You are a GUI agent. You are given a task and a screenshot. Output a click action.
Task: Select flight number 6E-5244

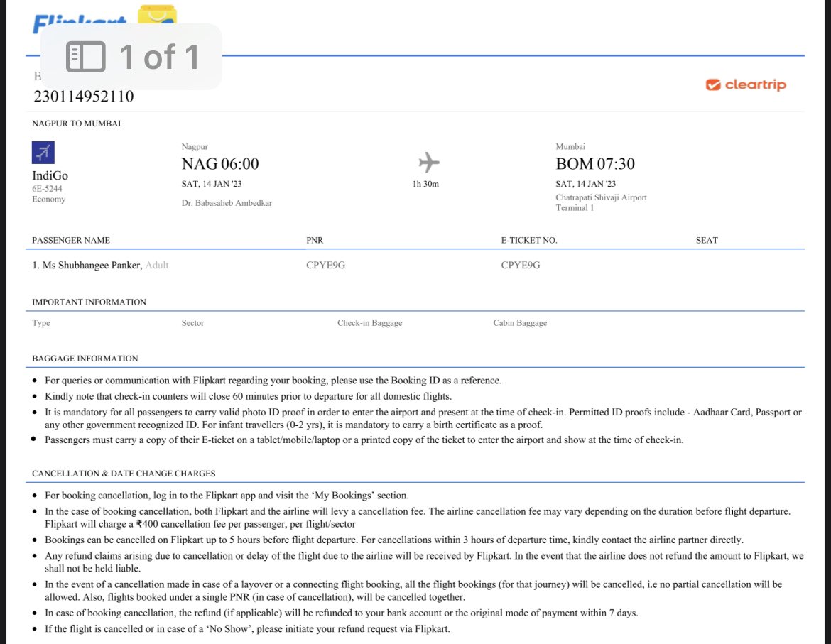tap(47, 189)
